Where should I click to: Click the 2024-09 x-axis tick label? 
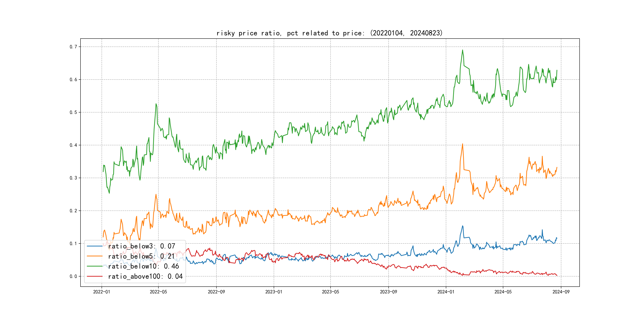(x=561, y=292)
